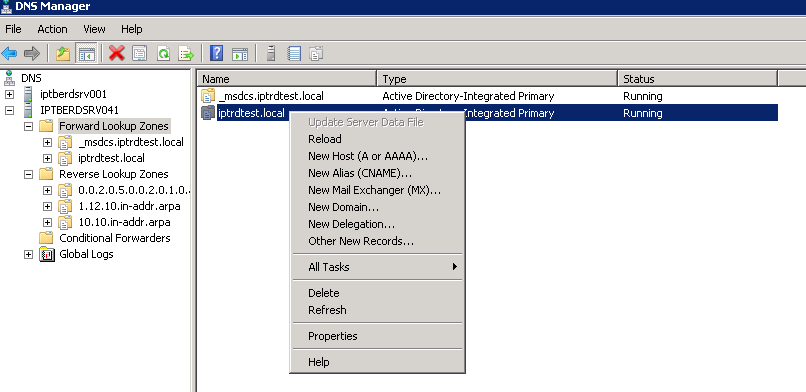The height and width of the screenshot is (392, 806).
Task: Expand iptrdtest.local in the tree
Action: pos(47,158)
